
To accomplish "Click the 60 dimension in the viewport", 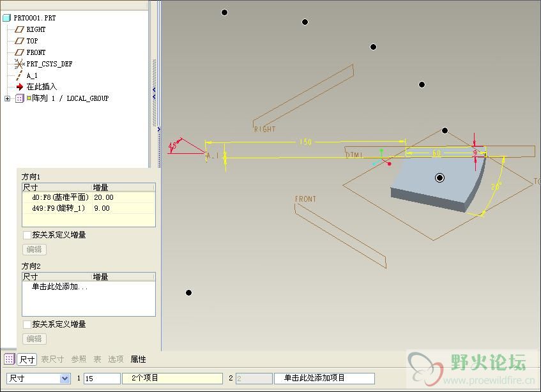I will pyautogui.click(x=436, y=153).
